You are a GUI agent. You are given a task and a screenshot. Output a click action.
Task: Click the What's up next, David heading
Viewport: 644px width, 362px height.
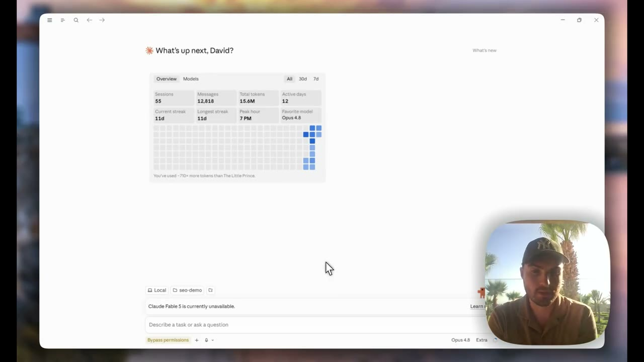pos(194,50)
